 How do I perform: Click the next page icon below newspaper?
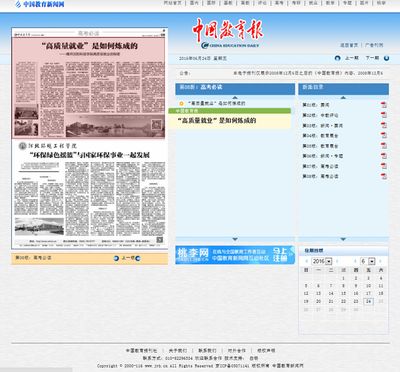[x=138, y=258]
